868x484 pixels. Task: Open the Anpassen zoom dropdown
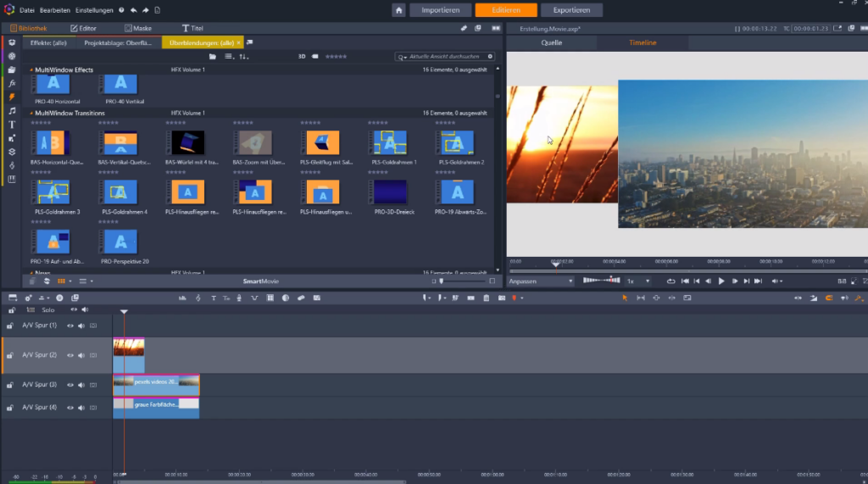tap(541, 281)
